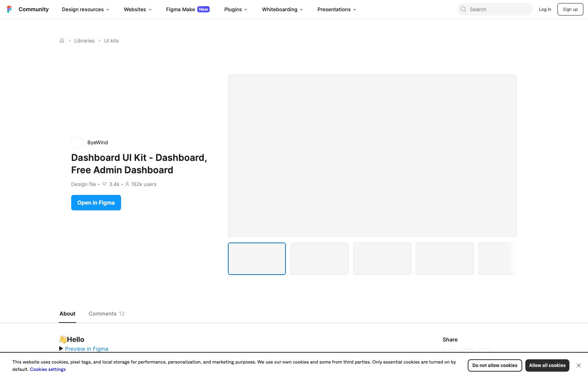588x379 pixels.
Task: Click the heart icon next to 3.4k
Action: pos(104,184)
